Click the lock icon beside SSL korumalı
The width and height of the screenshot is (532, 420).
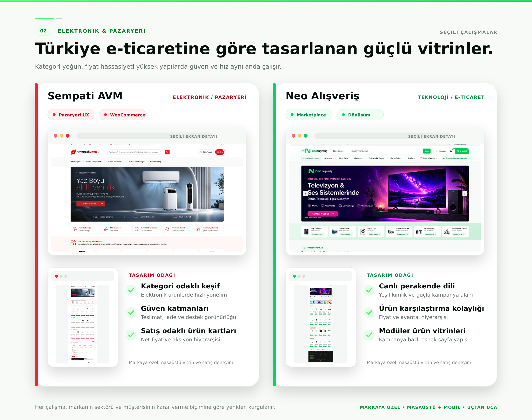[137, 229]
